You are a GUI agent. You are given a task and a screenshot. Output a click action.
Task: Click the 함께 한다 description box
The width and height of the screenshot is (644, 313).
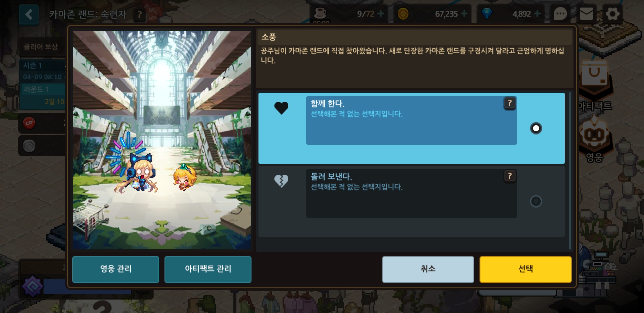pyautogui.click(x=411, y=121)
